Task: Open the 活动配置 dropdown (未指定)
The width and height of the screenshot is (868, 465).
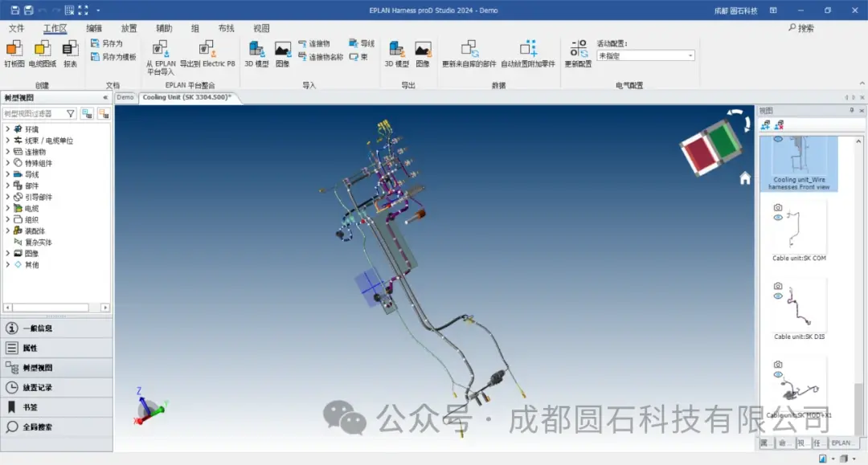Action: point(645,56)
